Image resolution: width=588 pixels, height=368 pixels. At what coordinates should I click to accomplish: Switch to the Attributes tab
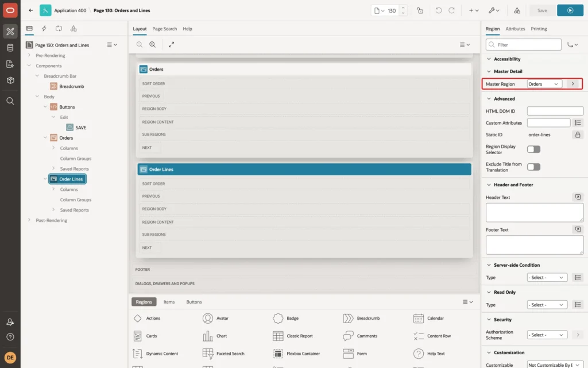(x=515, y=29)
